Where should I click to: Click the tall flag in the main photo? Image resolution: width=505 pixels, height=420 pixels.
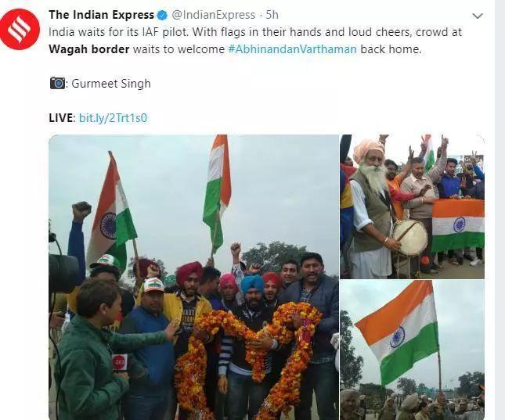click(218, 190)
